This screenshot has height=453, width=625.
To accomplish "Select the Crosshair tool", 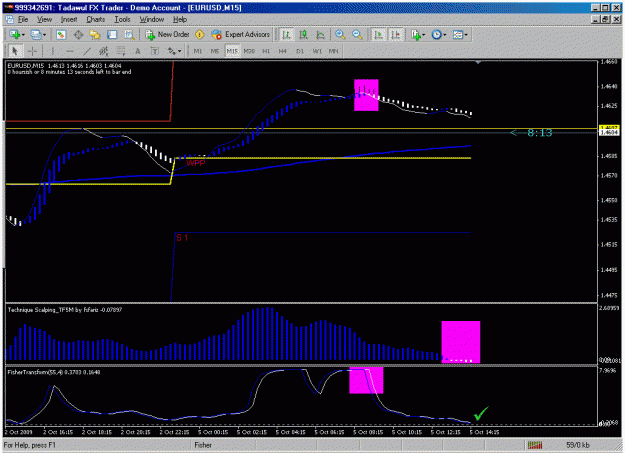I will coord(32,51).
